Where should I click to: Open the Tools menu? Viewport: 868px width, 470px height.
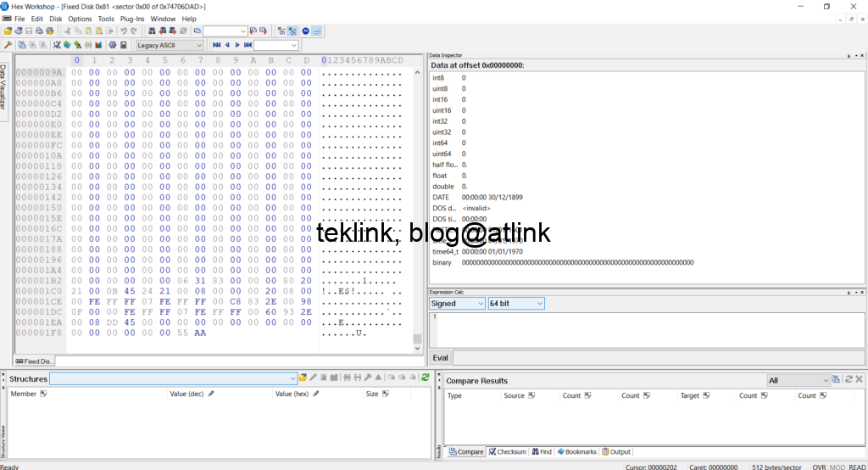[x=106, y=19]
